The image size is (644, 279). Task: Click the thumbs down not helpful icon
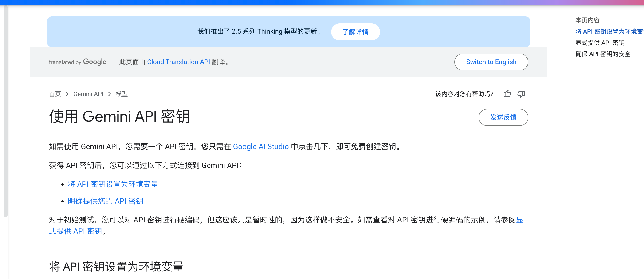tap(521, 94)
